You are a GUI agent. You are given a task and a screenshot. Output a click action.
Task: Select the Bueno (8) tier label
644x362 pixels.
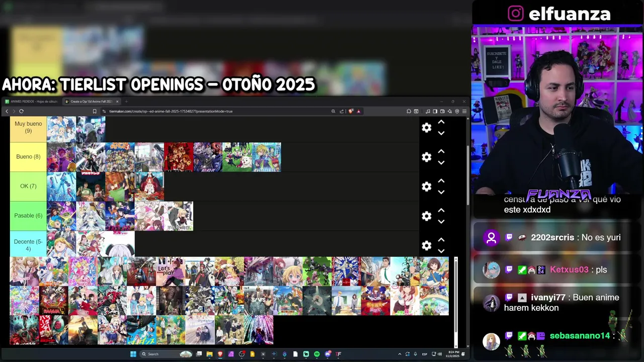pos(28,157)
